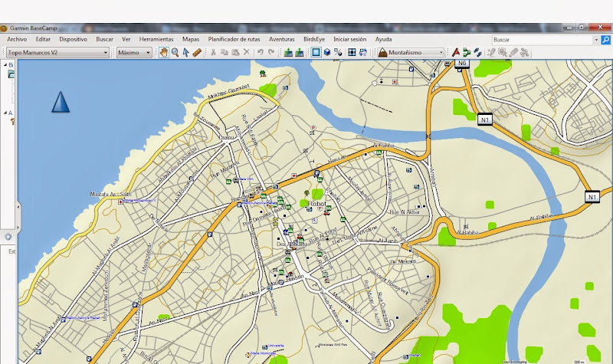Select the Hand pan tool

click(163, 52)
